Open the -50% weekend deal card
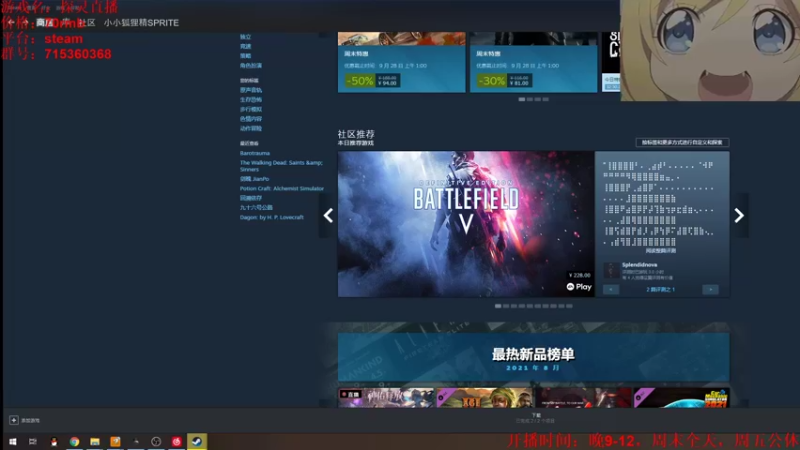 coord(402,62)
